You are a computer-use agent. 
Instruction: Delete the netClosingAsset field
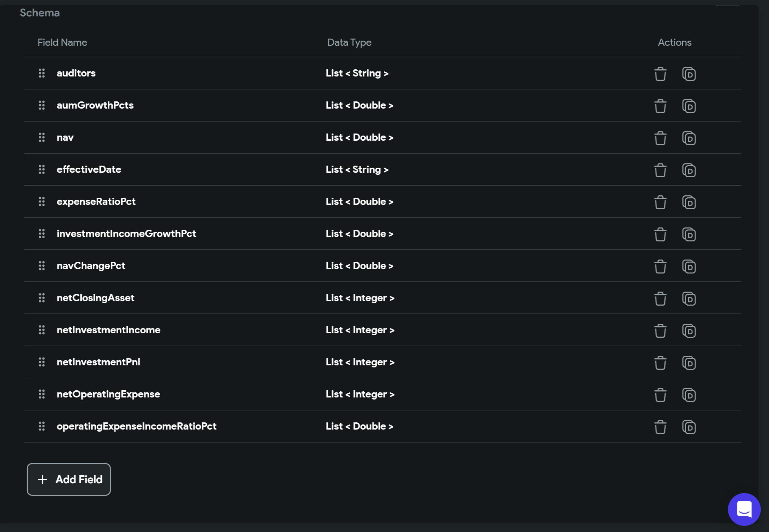pos(660,298)
